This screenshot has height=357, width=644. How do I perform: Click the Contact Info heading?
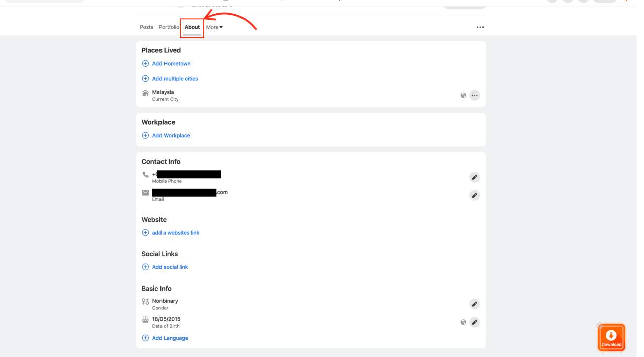click(161, 162)
